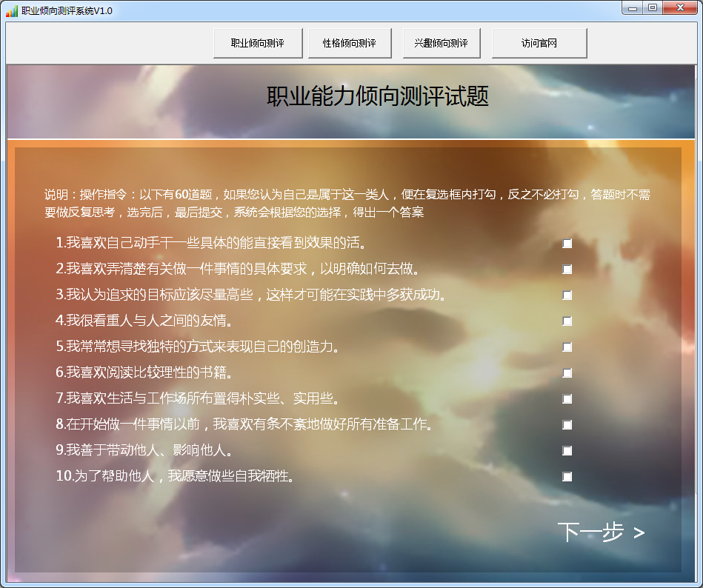The image size is (703, 588).
Task: Tick question 6 about 理性的书籍
Action: pos(567,373)
